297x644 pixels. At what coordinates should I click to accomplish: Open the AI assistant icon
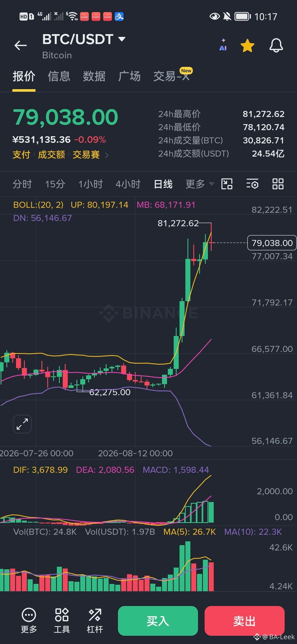point(223,45)
